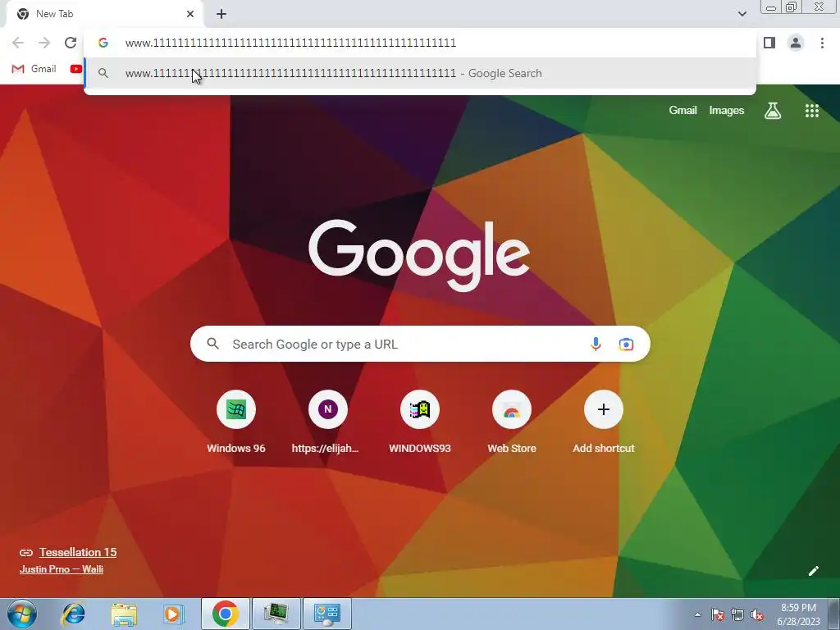The height and width of the screenshot is (630, 840).
Task: Start voice search with microphone icon
Action: point(596,344)
